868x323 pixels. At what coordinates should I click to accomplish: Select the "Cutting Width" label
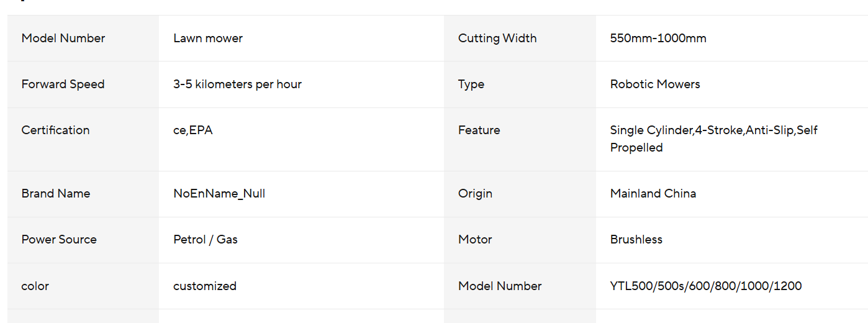(497, 39)
